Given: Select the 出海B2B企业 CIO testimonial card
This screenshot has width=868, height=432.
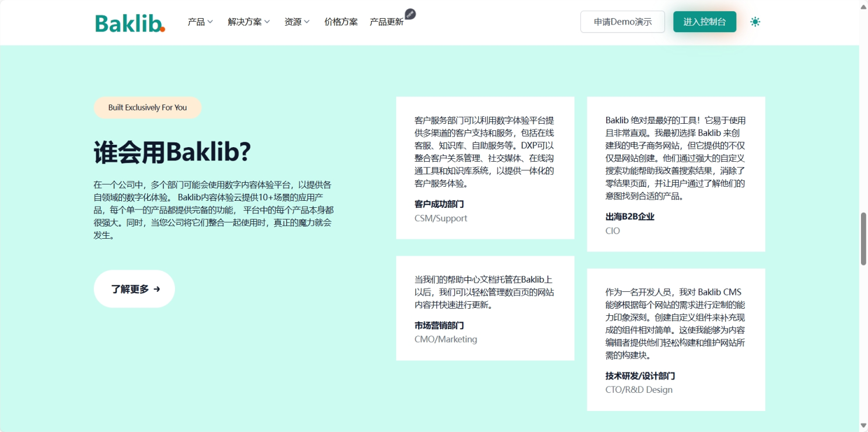Looking at the screenshot, I should coord(675,174).
